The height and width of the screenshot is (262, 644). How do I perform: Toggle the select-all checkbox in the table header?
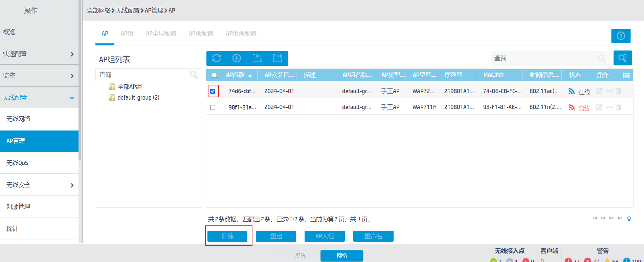coord(214,75)
